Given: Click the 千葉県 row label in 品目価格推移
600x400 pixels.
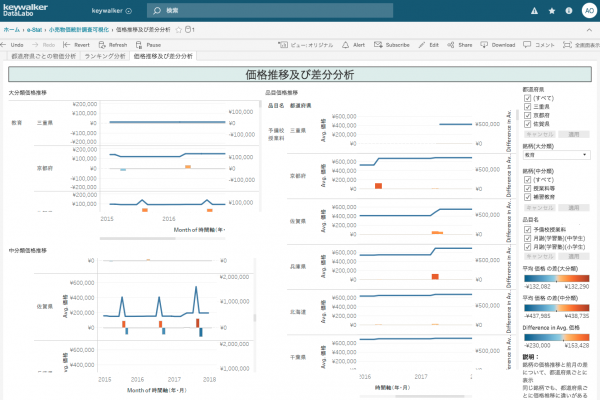Looking at the screenshot, I should [x=298, y=357].
